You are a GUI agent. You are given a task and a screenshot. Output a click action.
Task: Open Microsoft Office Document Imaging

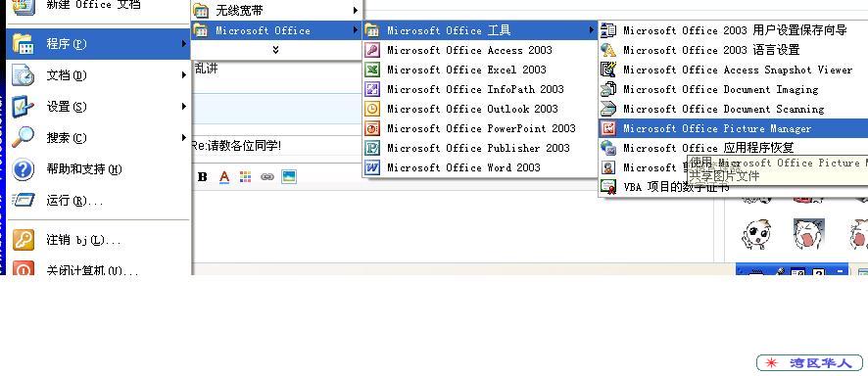[734, 89]
